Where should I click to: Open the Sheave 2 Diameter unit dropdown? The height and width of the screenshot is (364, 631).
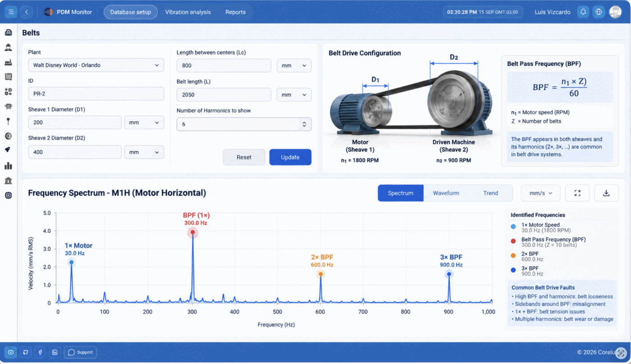click(x=144, y=152)
